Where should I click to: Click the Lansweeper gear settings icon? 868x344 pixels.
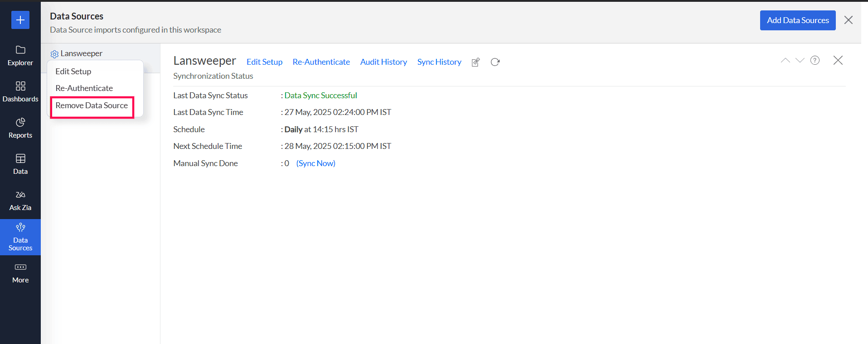54,54
